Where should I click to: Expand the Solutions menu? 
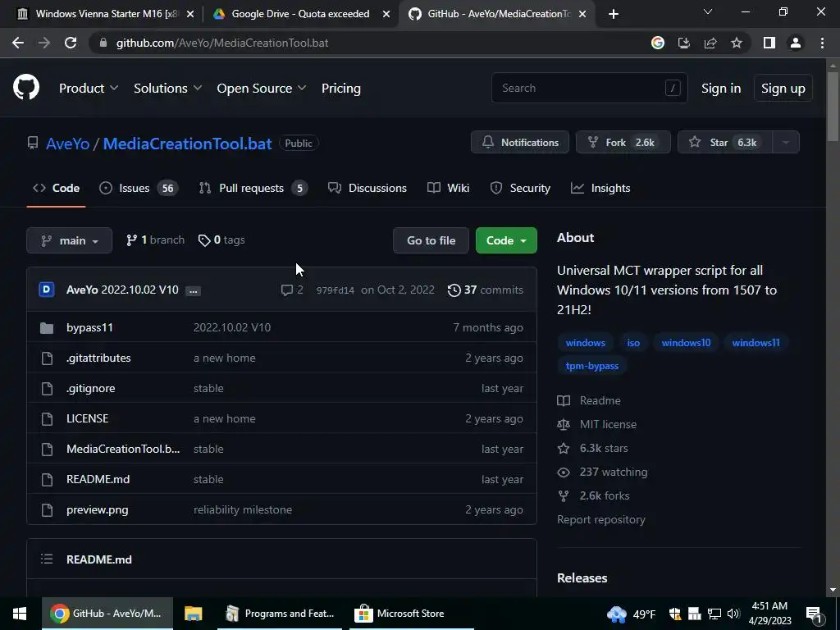[x=167, y=89]
